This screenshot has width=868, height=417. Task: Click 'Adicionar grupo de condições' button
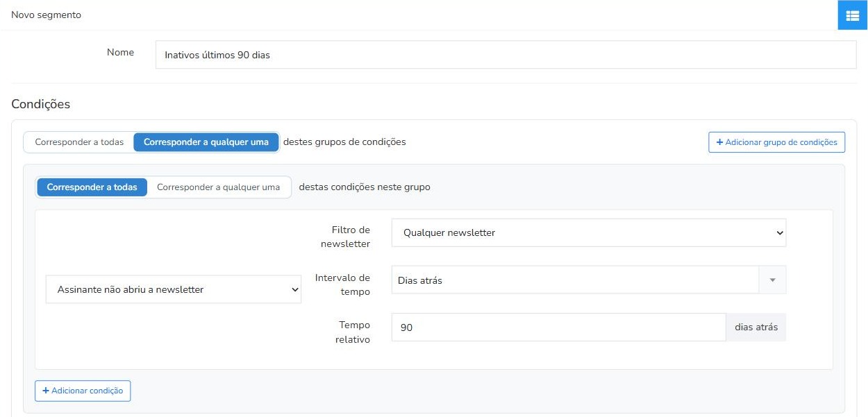pyautogui.click(x=776, y=142)
